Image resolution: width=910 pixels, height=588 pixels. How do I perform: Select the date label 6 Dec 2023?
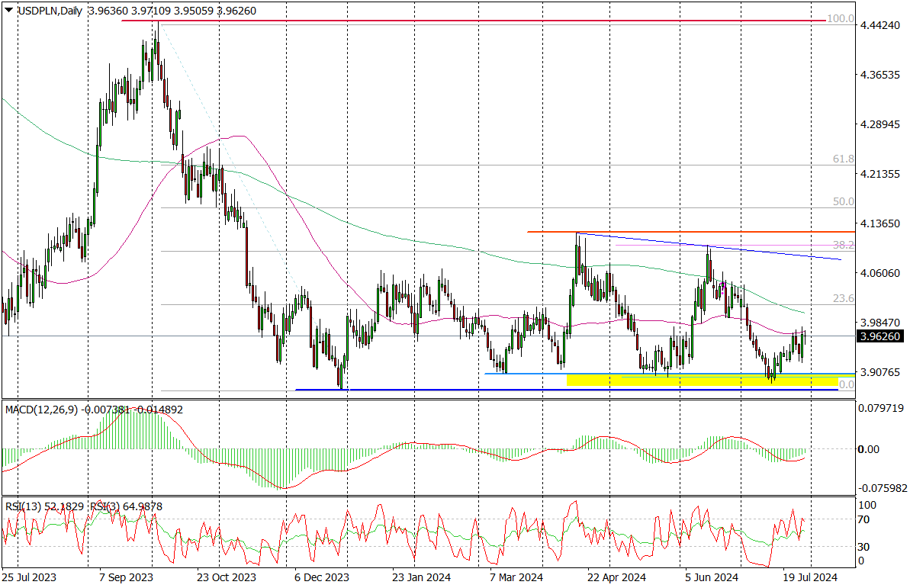(322, 577)
